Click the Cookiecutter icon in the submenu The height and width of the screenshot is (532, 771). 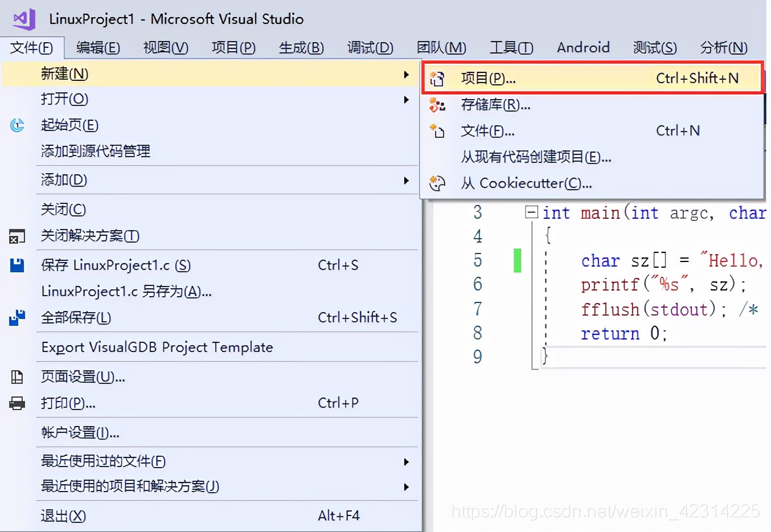pos(437,183)
